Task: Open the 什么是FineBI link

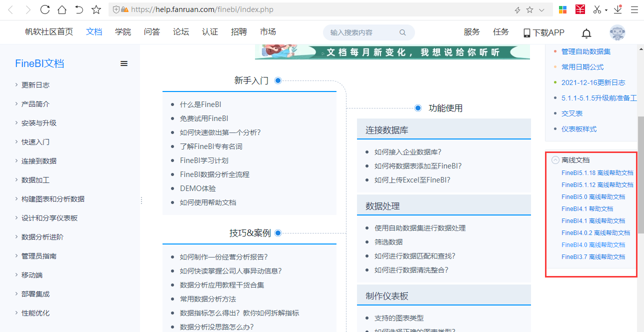Action: [x=200, y=104]
